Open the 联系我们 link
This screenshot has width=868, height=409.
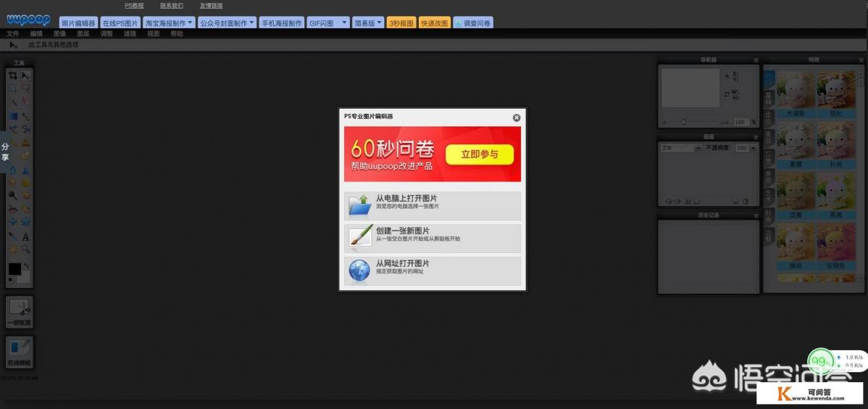click(x=172, y=6)
